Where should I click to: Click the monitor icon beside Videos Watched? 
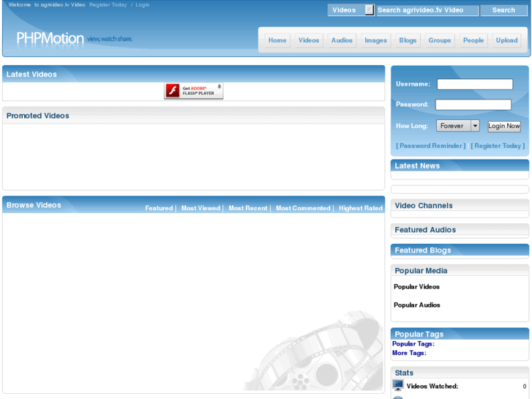398,385
